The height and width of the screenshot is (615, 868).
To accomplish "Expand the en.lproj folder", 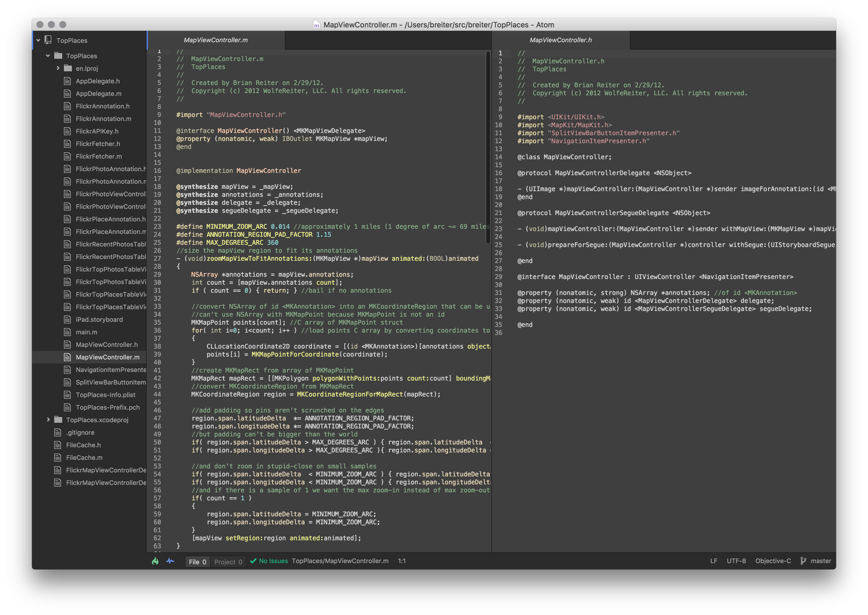I will click(x=58, y=68).
